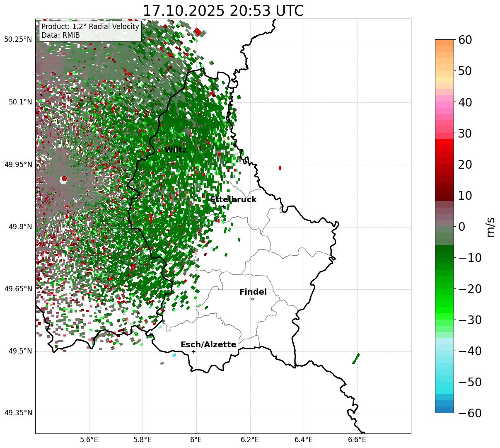Click the 6.4°E longitude tick label
The width and height of the screenshot is (500, 448).
tap(303, 440)
